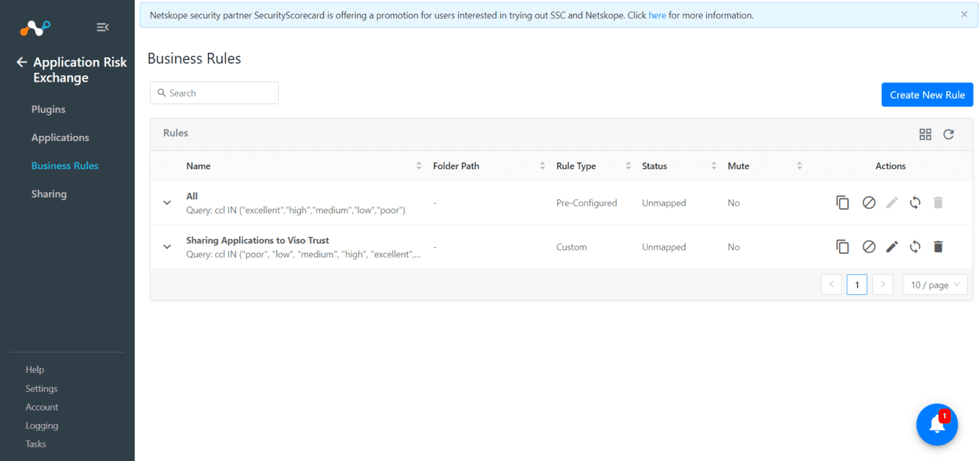Open the Plugins section

point(48,109)
